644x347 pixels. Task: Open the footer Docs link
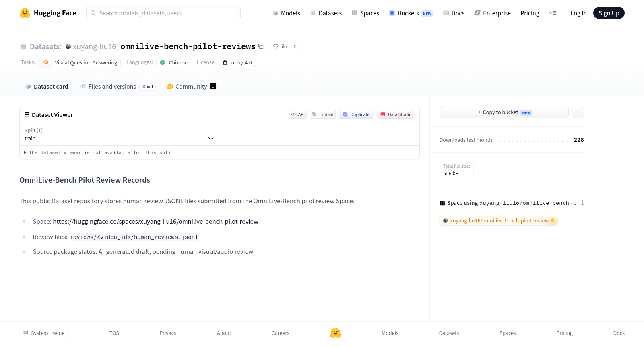click(619, 333)
